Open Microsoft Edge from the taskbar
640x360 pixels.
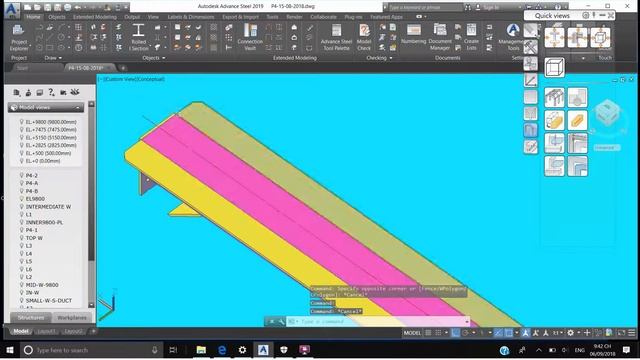click(x=222, y=350)
